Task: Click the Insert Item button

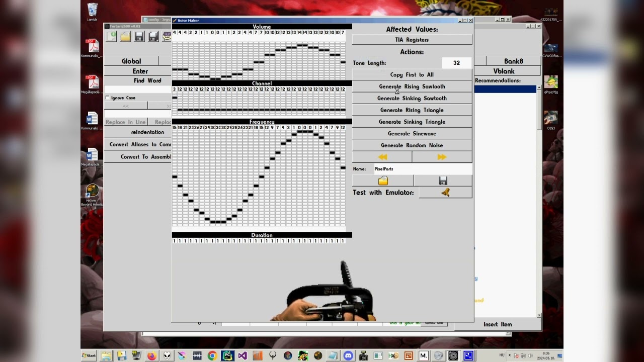Action: [x=498, y=325]
